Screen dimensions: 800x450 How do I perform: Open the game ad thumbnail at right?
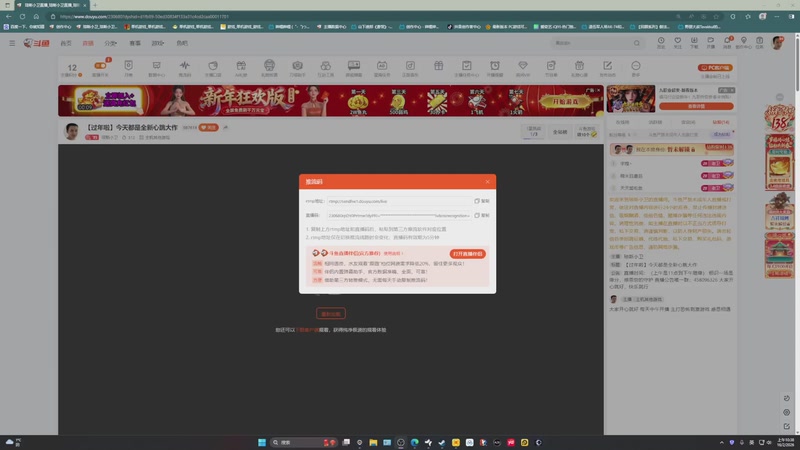631,99
